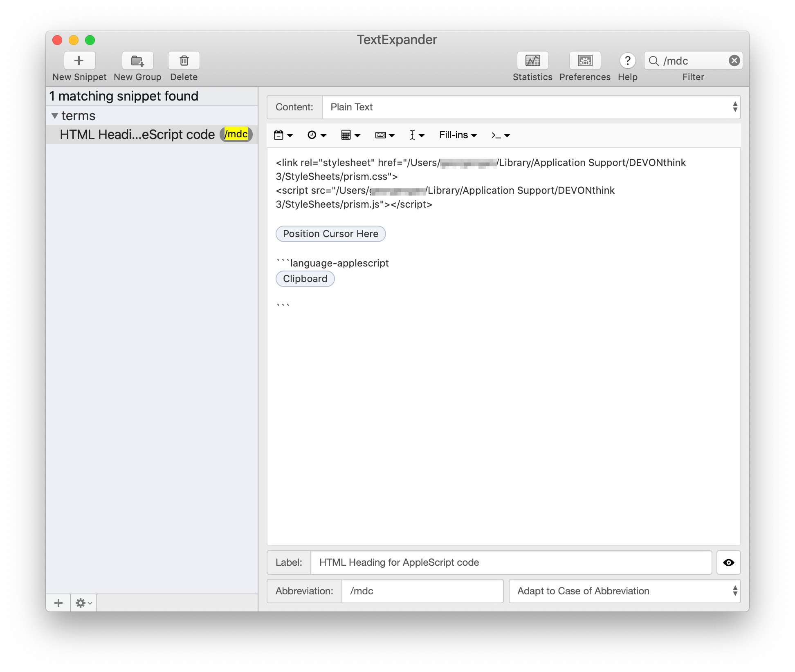Click the Delete trash icon
This screenshot has width=795, height=672.
click(184, 61)
